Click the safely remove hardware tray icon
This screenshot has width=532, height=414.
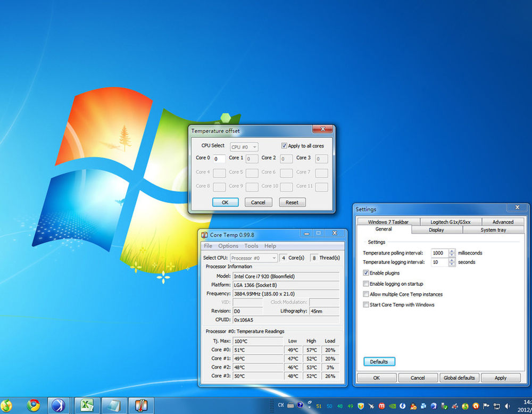(444, 406)
